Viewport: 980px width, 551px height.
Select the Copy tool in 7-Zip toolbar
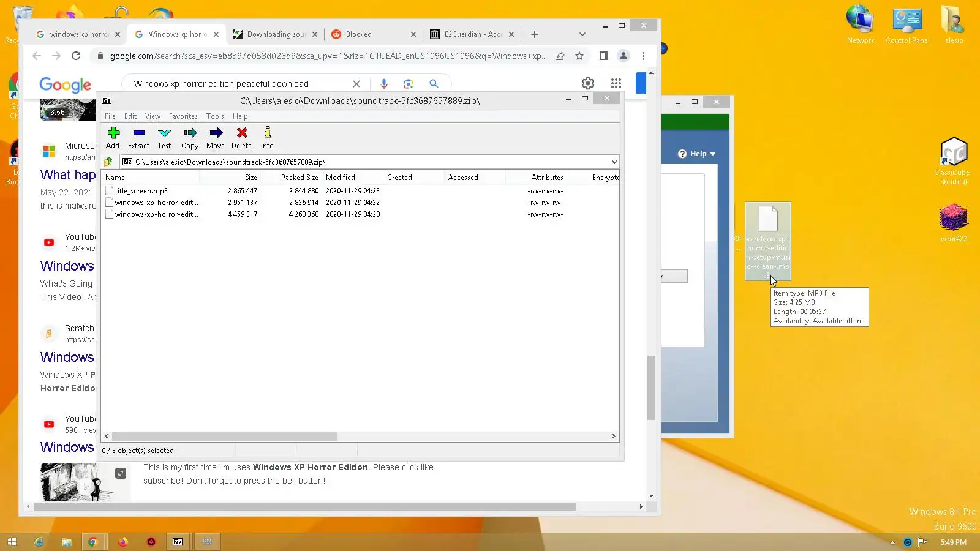pos(190,138)
